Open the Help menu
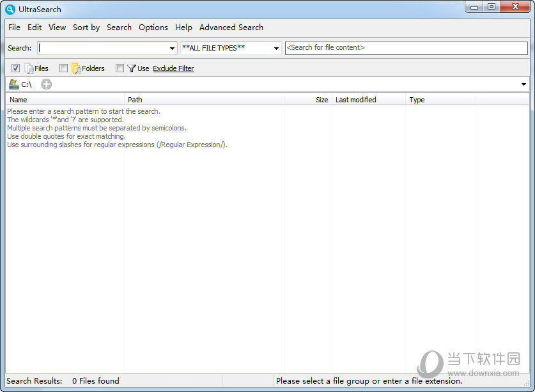The height and width of the screenshot is (392, 535). [183, 27]
